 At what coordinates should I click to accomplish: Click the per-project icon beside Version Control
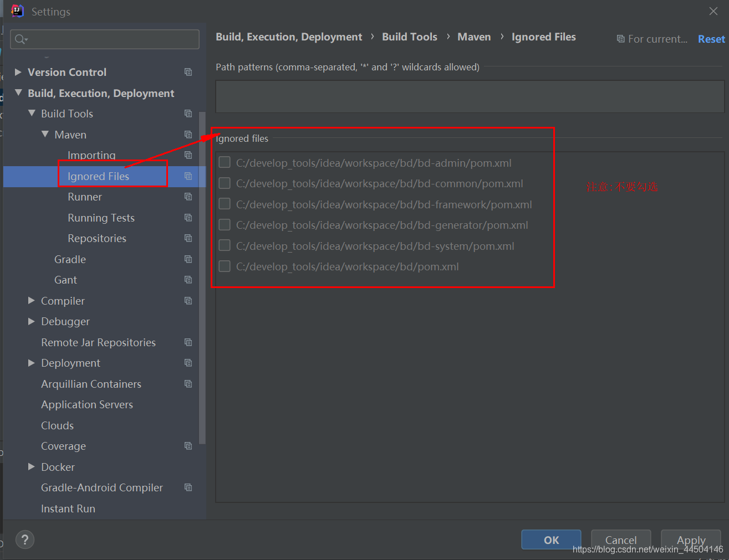click(188, 72)
